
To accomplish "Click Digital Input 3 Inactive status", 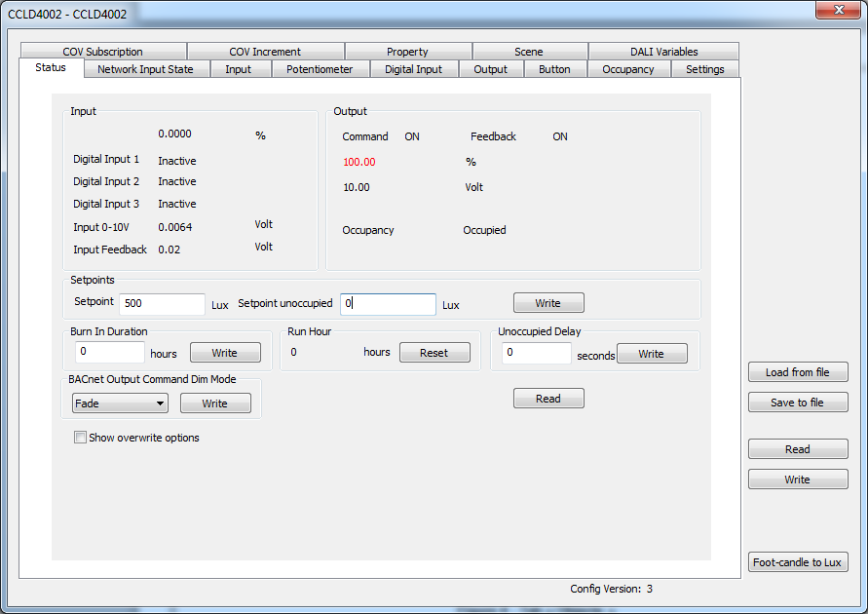I will click(177, 204).
